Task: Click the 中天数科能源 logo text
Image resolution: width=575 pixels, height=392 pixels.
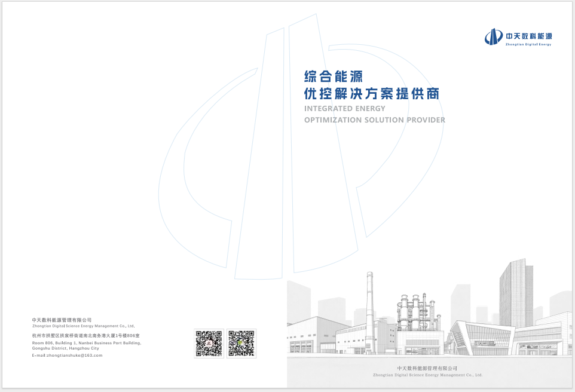Action: pyautogui.click(x=528, y=36)
